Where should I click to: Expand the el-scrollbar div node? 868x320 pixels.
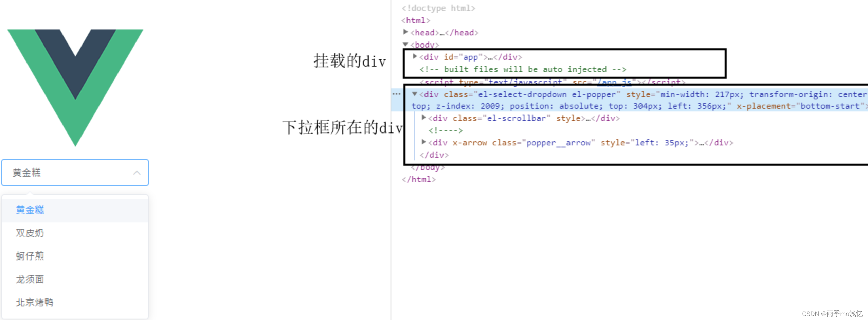423,118
